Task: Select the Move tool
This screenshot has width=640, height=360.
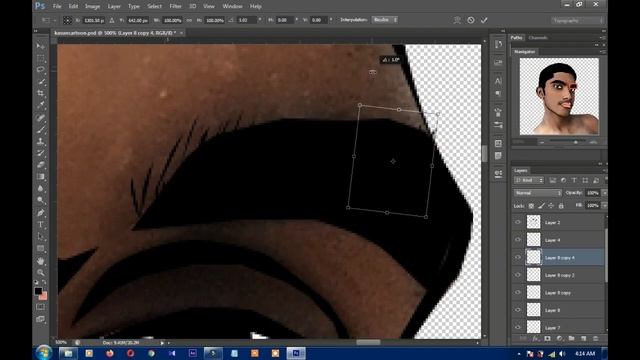Action: click(x=40, y=46)
